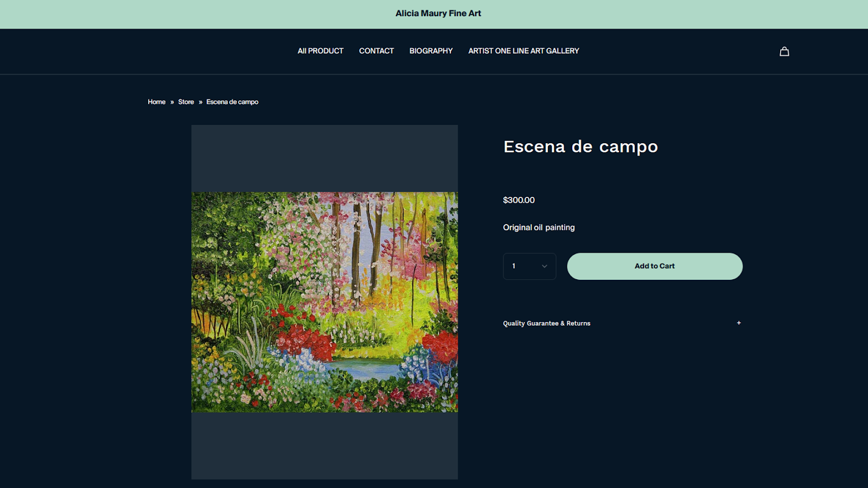Viewport: 868px width, 488px height.
Task: Visit ARTIST ONE LINE ART GALLERY
Action: (524, 51)
